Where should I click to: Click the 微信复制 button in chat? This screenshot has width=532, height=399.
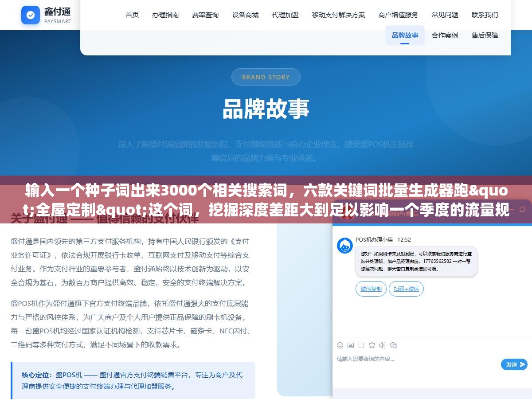(x=371, y=289)
